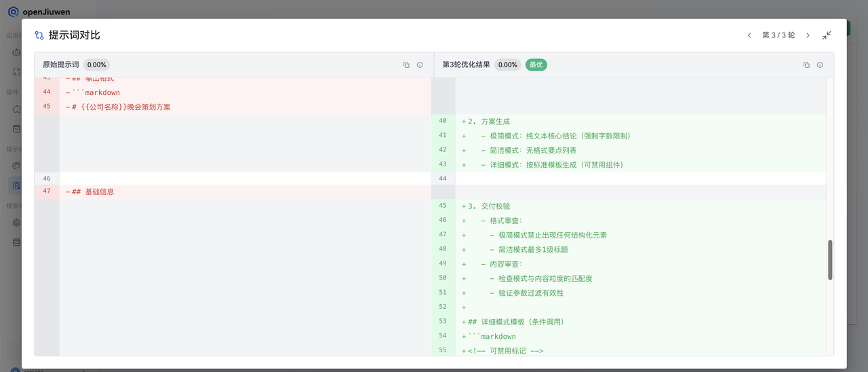Click line number 40 in right pane

pos(443,122)
